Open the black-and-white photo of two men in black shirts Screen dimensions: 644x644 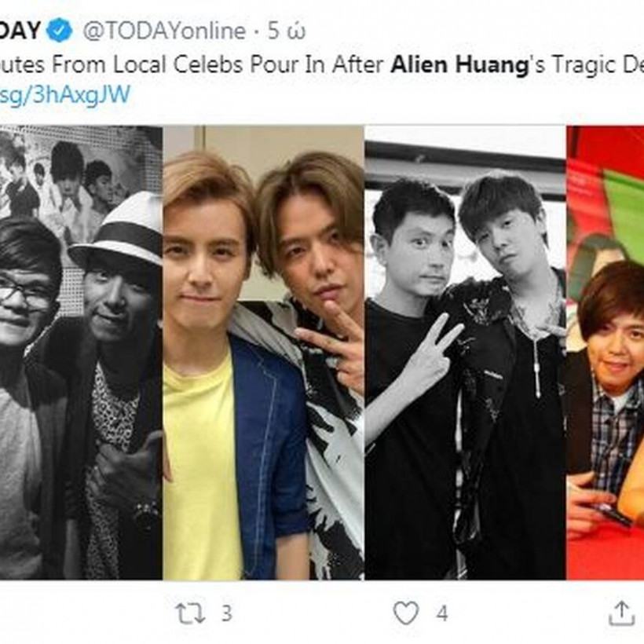[465, 353]
